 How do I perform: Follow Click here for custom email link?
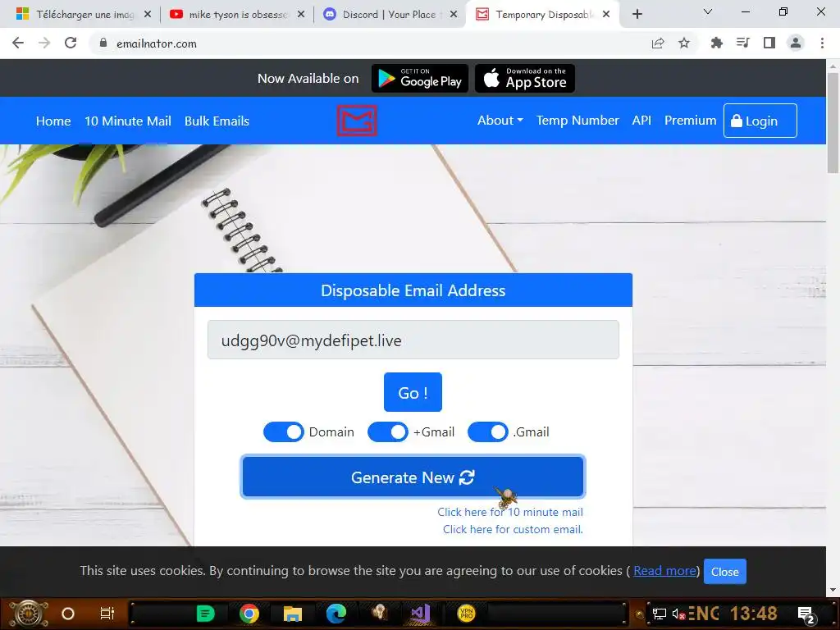coord(513,529)
